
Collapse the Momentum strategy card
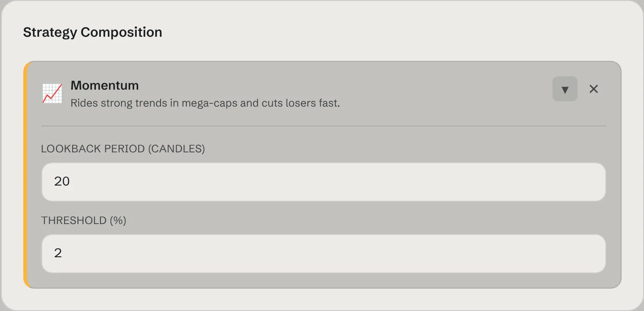point(565,89)
